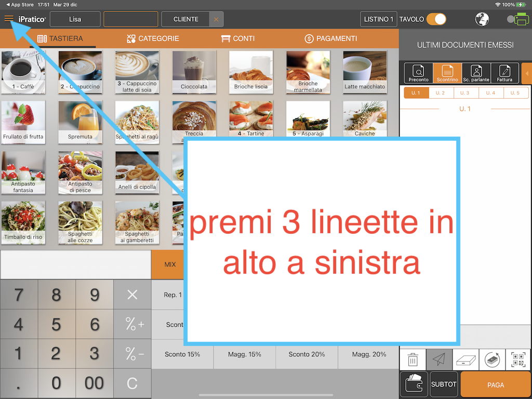Tap keypad digit 5

click(x=57, y=324)
